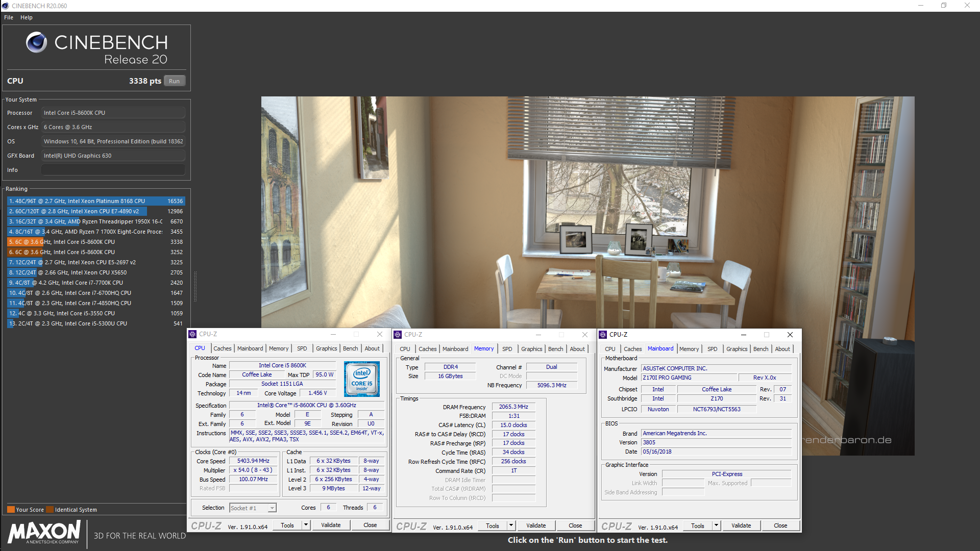This screenshot has width=980, height=551.
Task: Click the panel splitter handle beside ranking list
Action: click(194, 286)
